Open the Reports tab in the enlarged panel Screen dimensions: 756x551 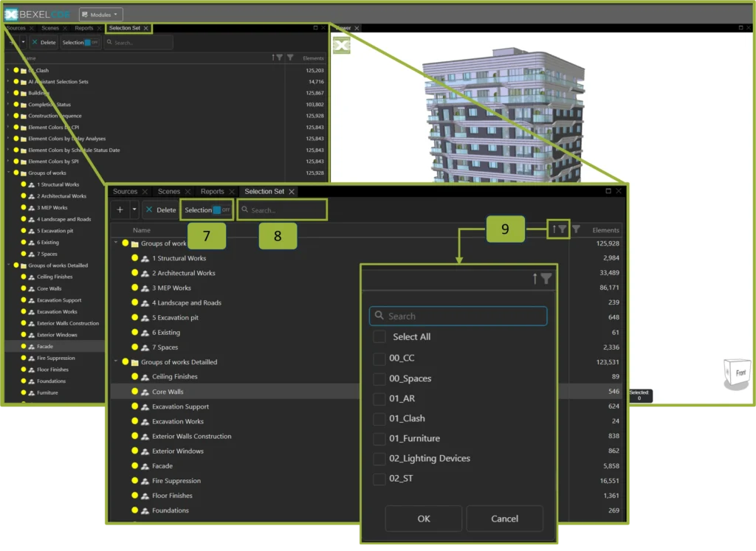point(212,192)
